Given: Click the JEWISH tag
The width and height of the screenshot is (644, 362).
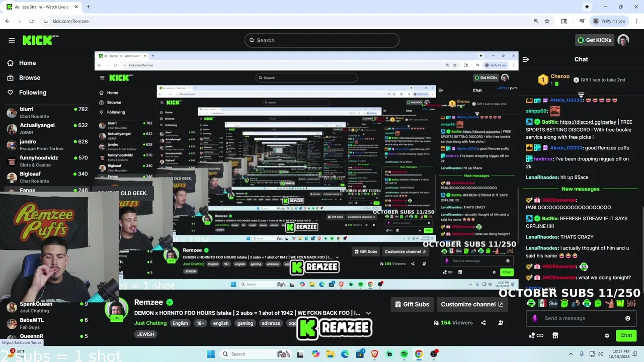Looking at the screenshot, I should 145,334.
